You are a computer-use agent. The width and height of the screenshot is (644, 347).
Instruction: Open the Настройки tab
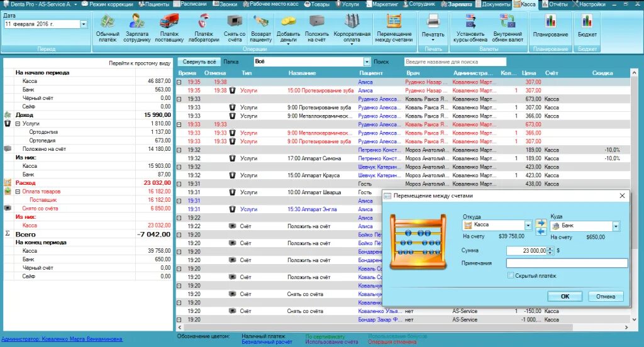tap(589, 4)
